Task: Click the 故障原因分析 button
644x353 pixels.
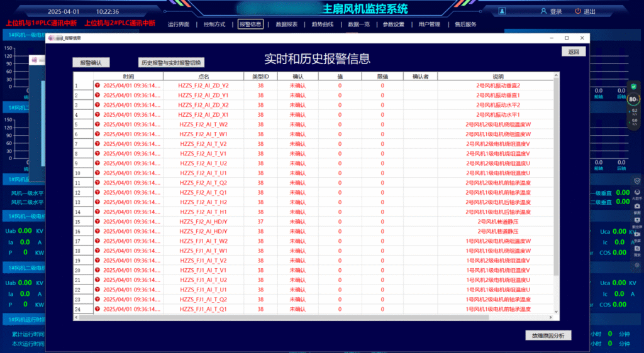Action: pyautogui.click(x=548, y=335)
